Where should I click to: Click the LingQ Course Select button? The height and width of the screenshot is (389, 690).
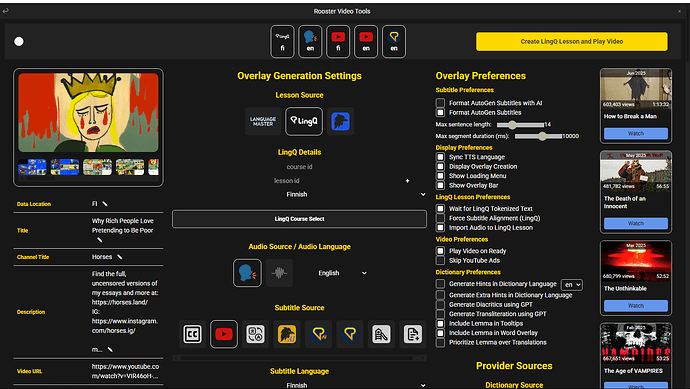(299, 219)
